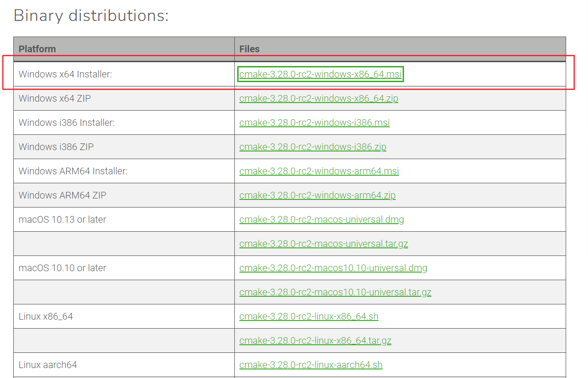Select the 'Linux aarch64' platform cell

coord(124,365)
